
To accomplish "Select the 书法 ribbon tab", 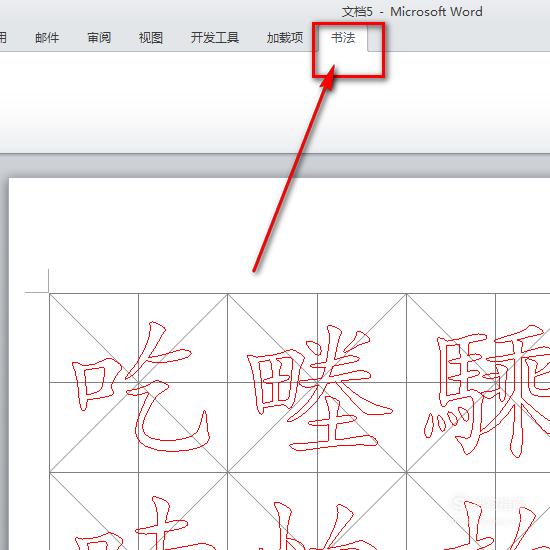I will [x=343, y=38].
